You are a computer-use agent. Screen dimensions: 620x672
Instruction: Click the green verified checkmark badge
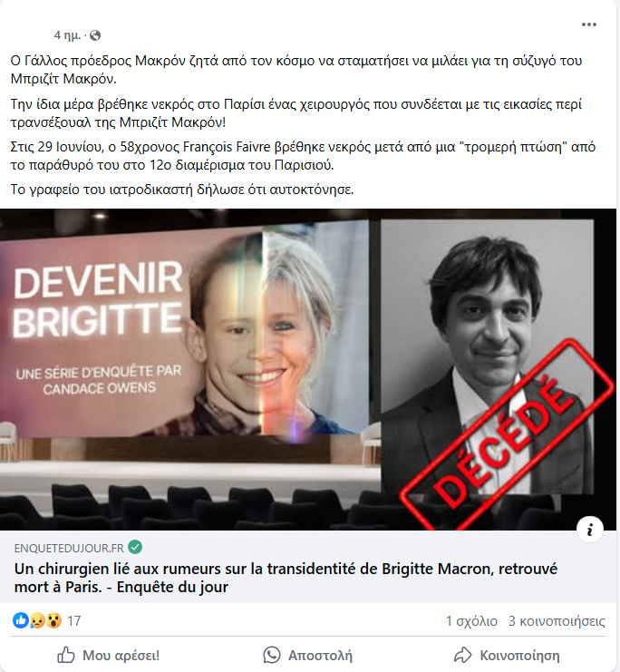click(135, 547)
